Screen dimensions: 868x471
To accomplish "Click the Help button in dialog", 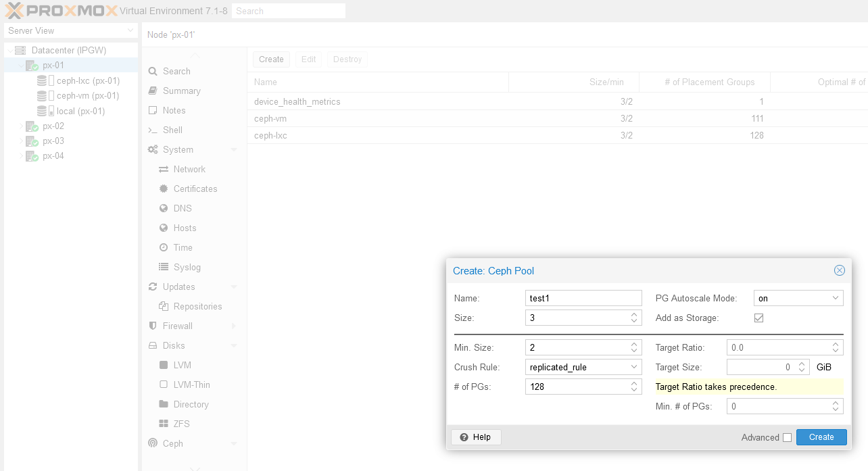I will [475, 437].
